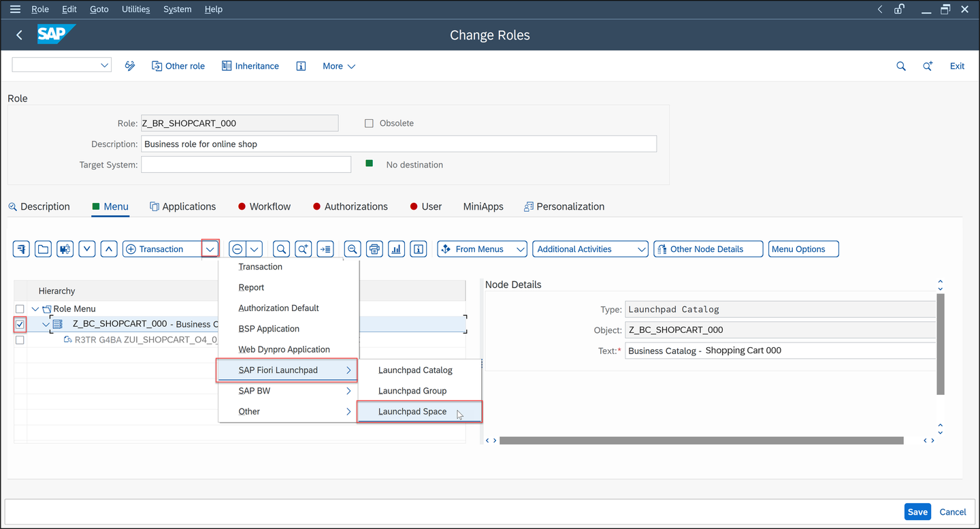The width and height of the screenshot is (980, 529).
Task: Tick the Role Menu row checkbox
Action: 20,309
